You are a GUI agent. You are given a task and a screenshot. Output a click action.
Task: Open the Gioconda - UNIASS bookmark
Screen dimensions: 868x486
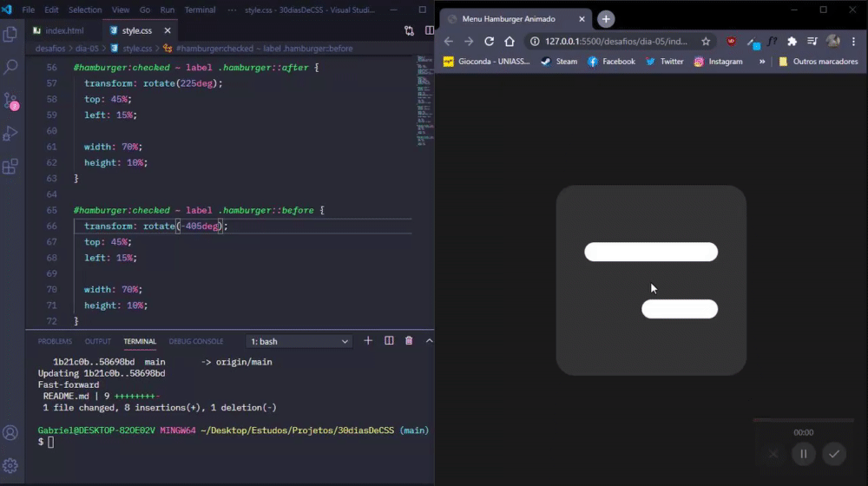pos(487,62)
